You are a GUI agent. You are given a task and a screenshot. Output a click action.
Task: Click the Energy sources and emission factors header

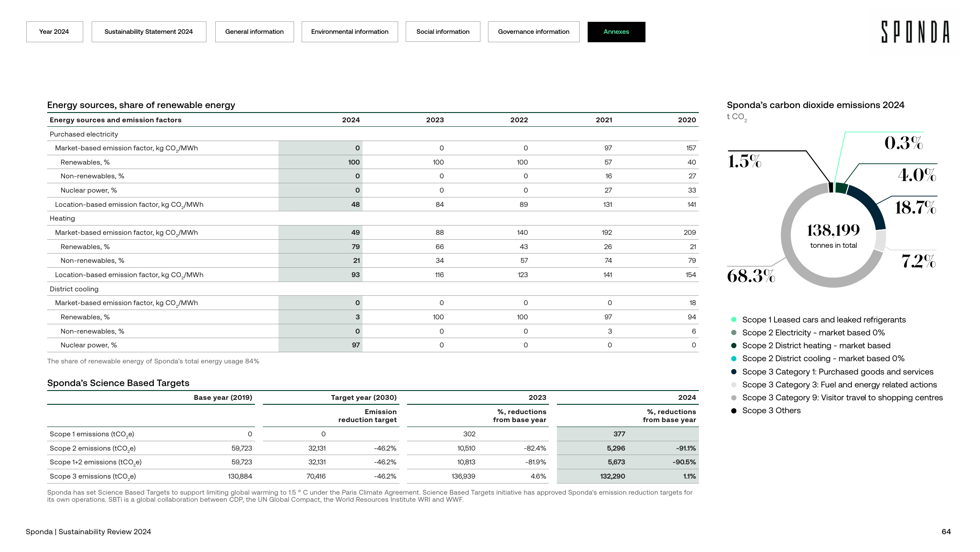coord(116,120)
